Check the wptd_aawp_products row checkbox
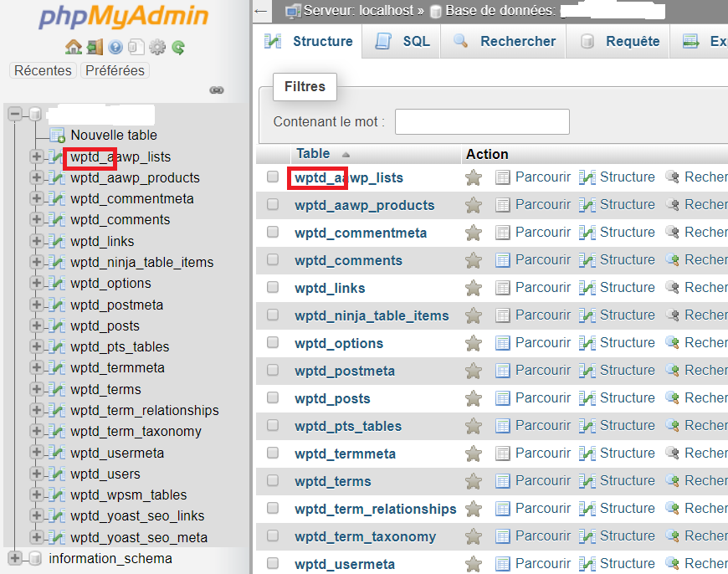Image resolution: width=728 pixels, height=574 pixels. 273,204
